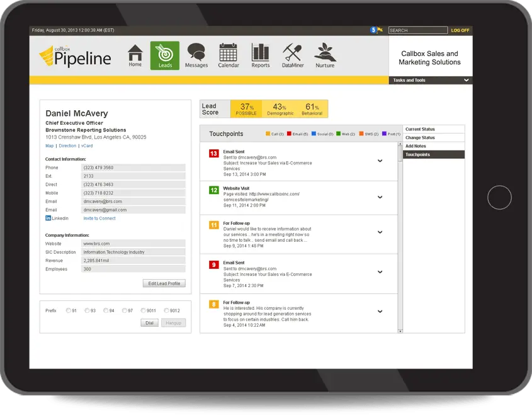Open Change Status side menu item
532x415 pixels.
click(434, 138)
